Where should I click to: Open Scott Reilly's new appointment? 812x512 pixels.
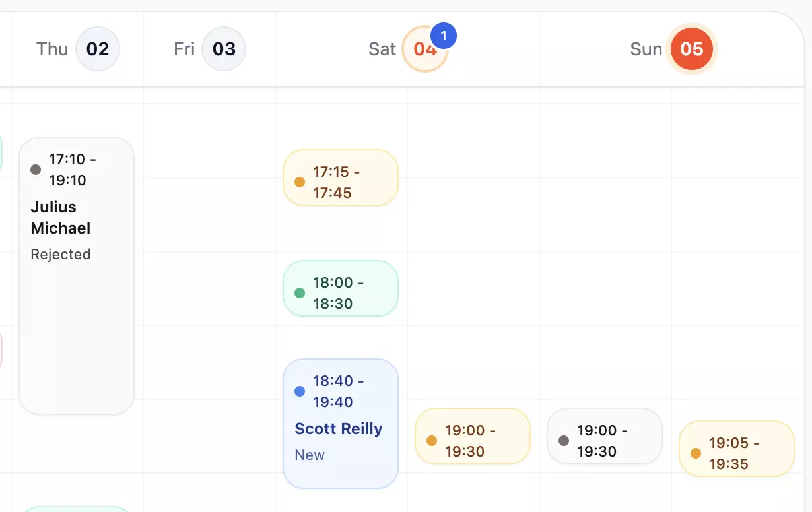[341, 423]
